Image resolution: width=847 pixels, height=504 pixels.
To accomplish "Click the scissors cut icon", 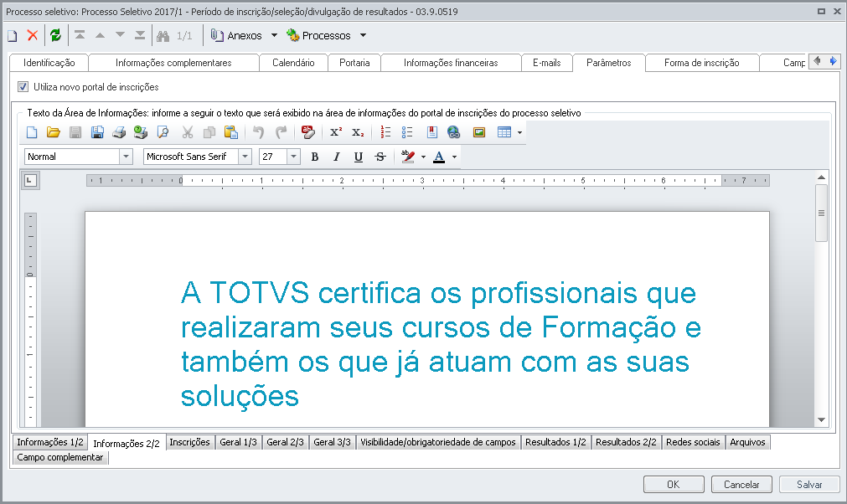I will [188, 132].
